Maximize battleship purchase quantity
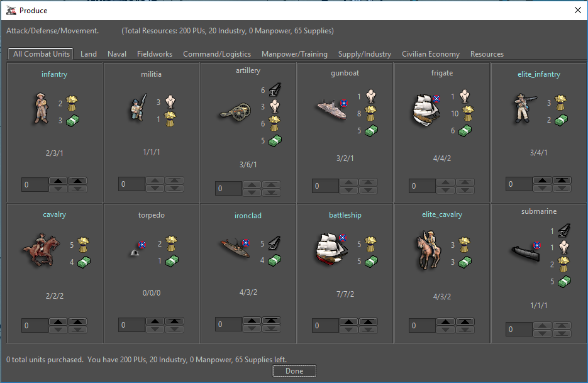The width and height of the screenshot is (588, 383). tap(368, 322)
